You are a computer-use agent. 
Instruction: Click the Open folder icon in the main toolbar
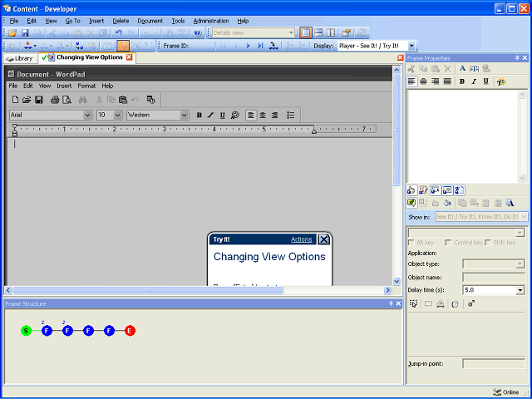12,33
